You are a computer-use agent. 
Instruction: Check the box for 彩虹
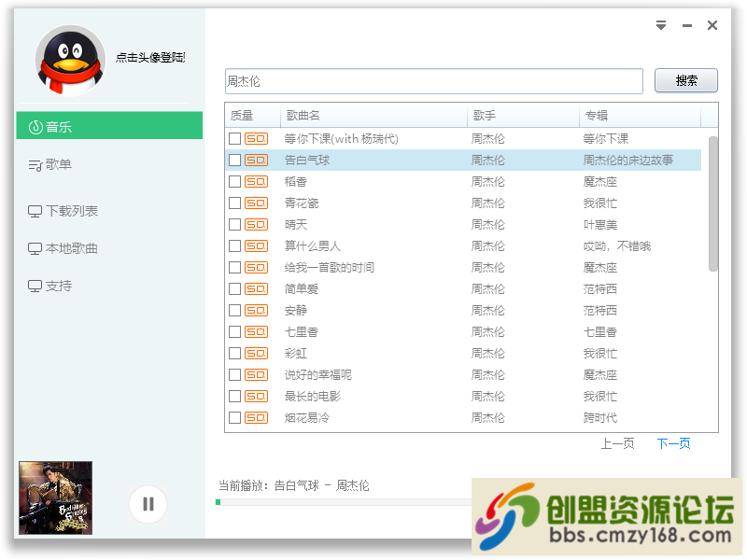[x=235, y=354]
